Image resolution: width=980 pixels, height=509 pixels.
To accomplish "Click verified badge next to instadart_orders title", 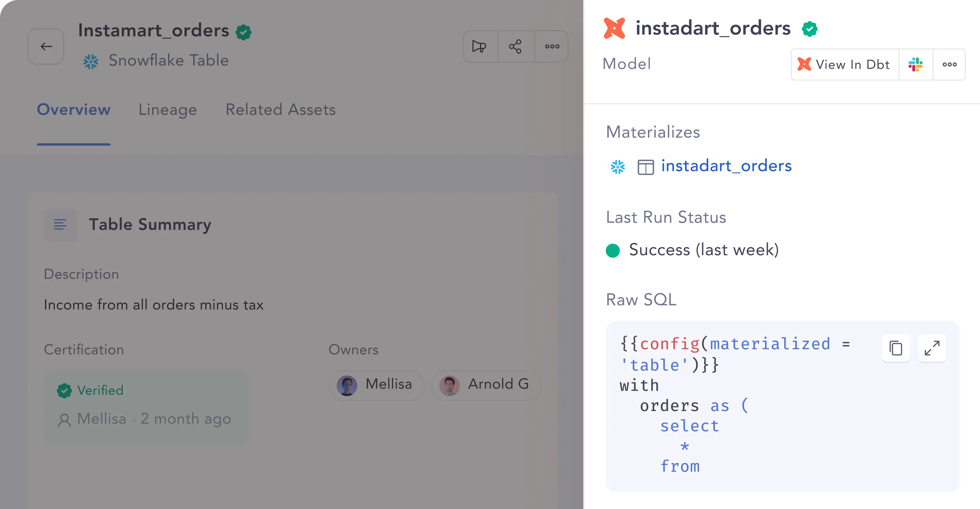I will coord(809,29).
